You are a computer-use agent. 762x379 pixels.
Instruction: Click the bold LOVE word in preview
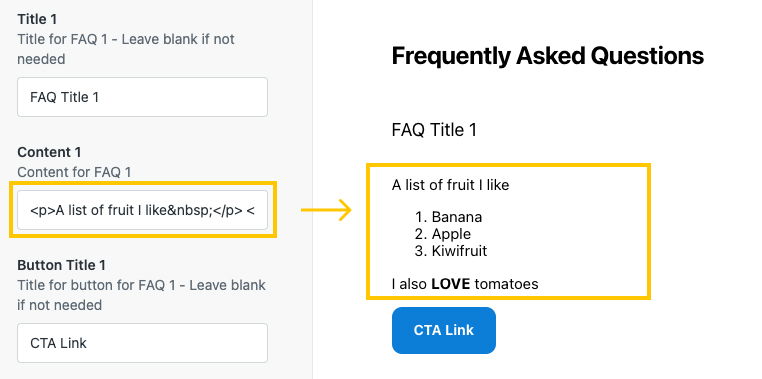tap(450, 284)
